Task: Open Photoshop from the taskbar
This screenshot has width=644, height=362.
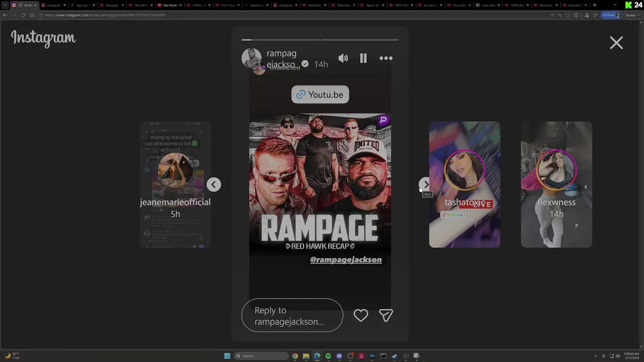Action: tap(372, 356)
